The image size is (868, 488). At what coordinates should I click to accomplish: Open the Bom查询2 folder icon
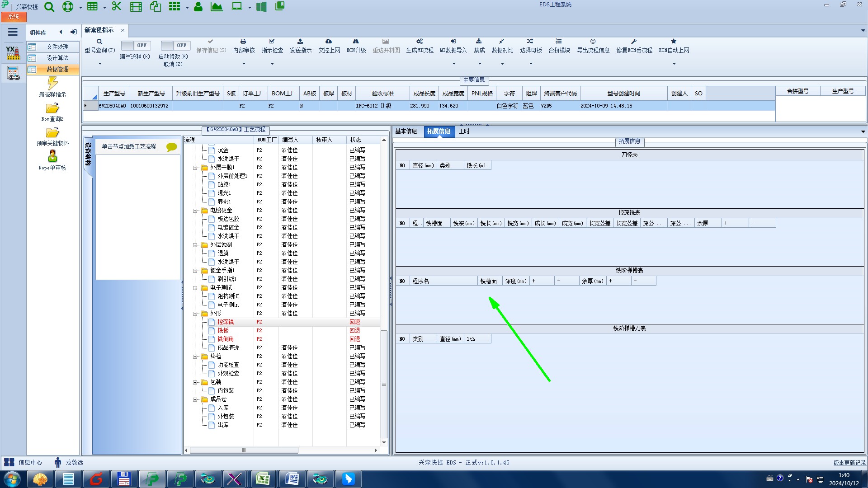pos(52,108)
